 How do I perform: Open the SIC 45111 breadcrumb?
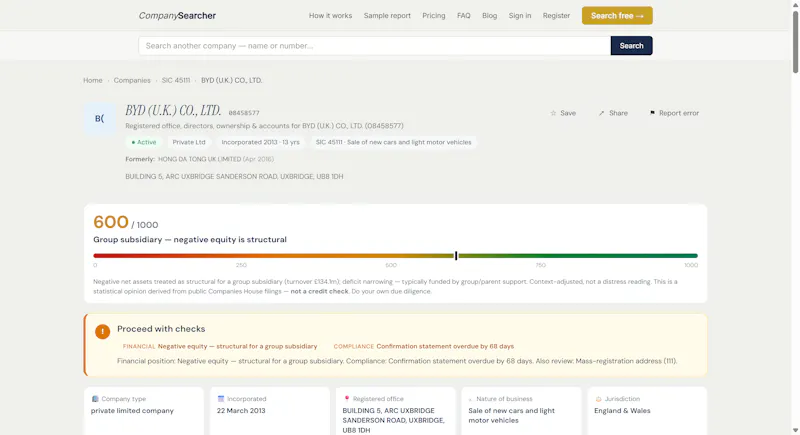176,81
